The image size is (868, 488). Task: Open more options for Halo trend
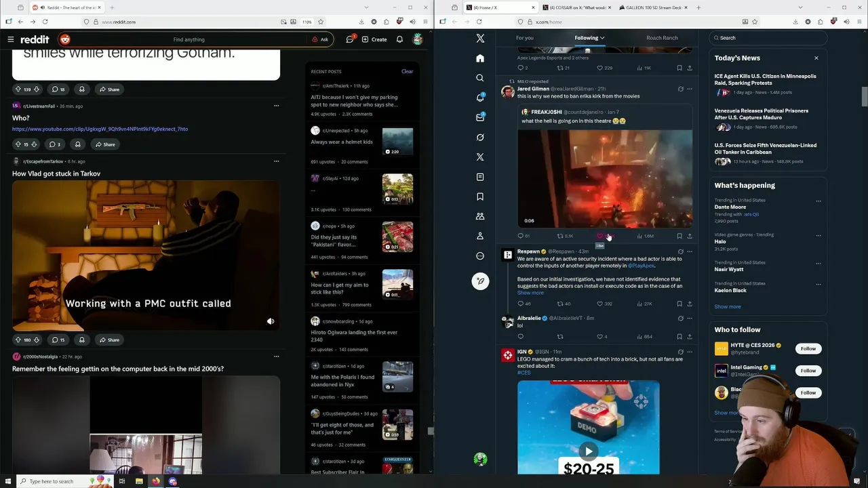pyautogui.click(x=818, y=235)
